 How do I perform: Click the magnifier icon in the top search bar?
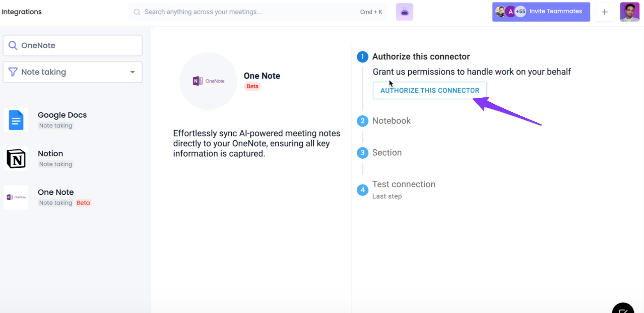137,12
